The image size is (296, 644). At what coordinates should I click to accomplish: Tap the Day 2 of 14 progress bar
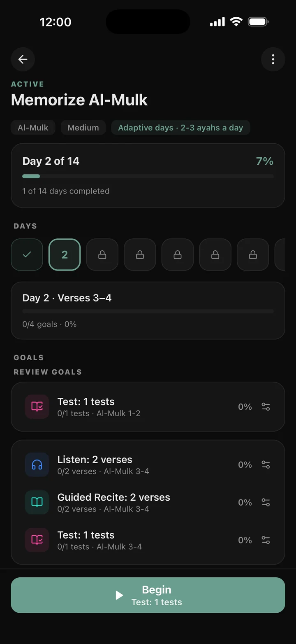pos(148,176)
